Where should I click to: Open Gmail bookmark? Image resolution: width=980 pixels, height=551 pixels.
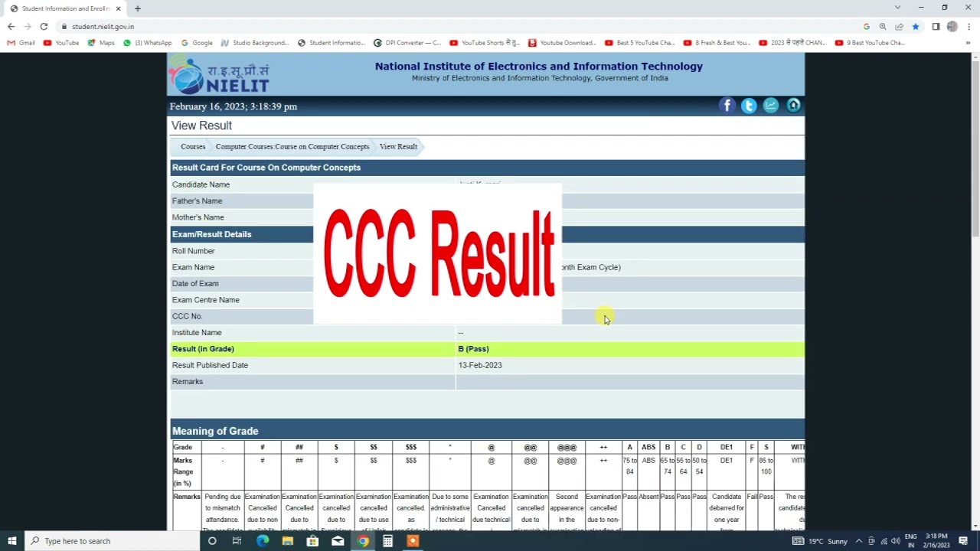click(x=21, y=43)
